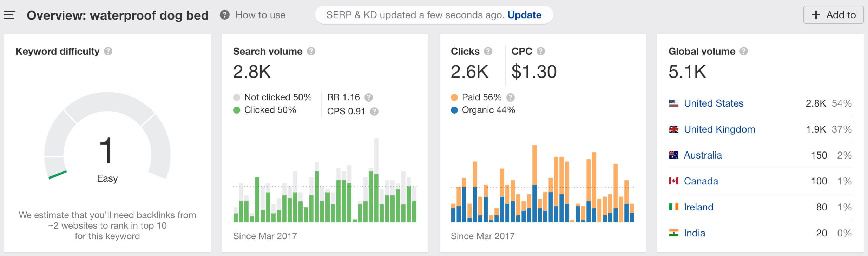Open the How to use guide
Image resolution: width=868 pixels, height=256 pixels.
pos(260,15)
